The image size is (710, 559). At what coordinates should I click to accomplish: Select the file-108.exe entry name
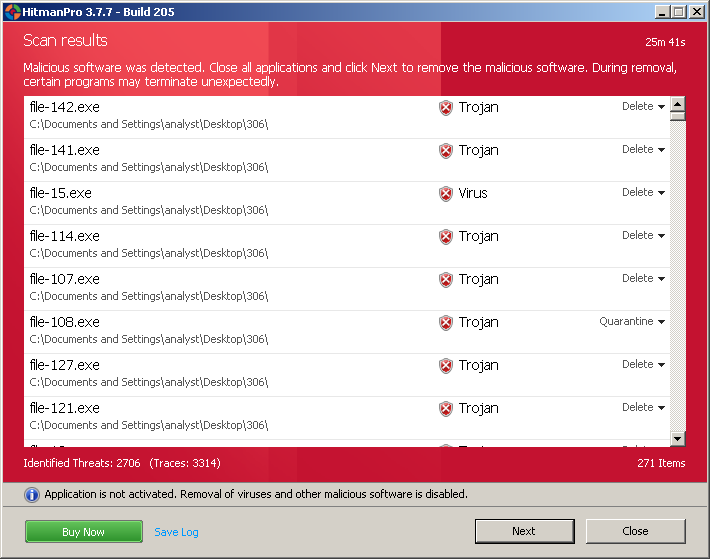(64, 322)
